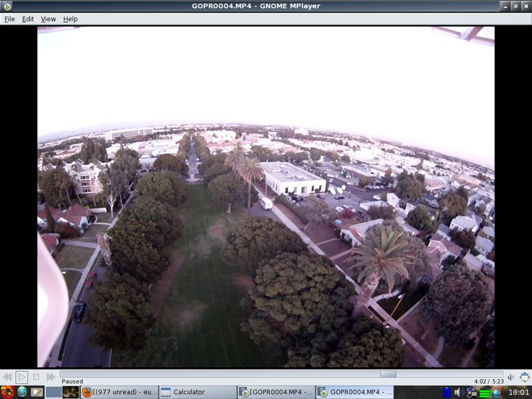
Task: Mute the player volume speaker icon
Action: click(x=511, y=377)
